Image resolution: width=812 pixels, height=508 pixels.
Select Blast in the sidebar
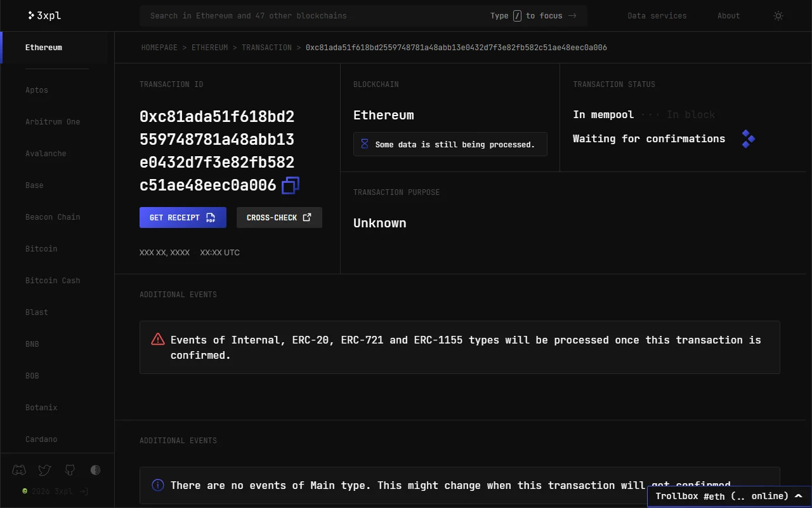37,312
